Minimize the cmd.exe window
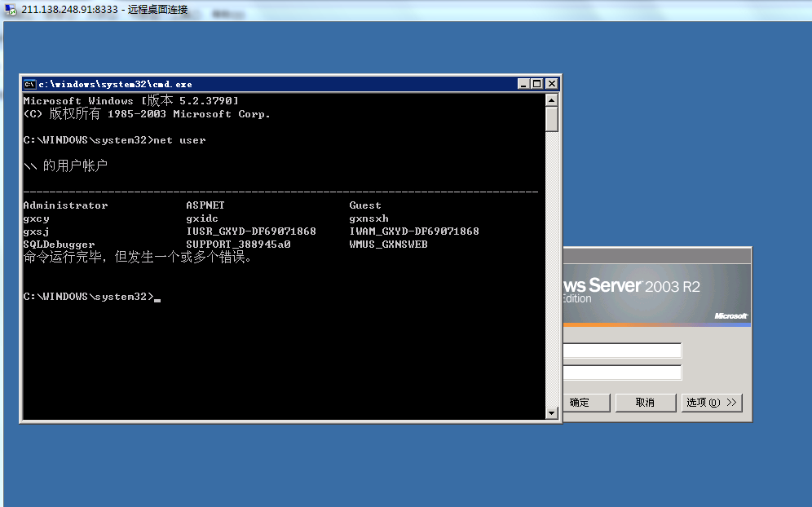The width and height of the screenshot is (812, 507). click(523, 84)
